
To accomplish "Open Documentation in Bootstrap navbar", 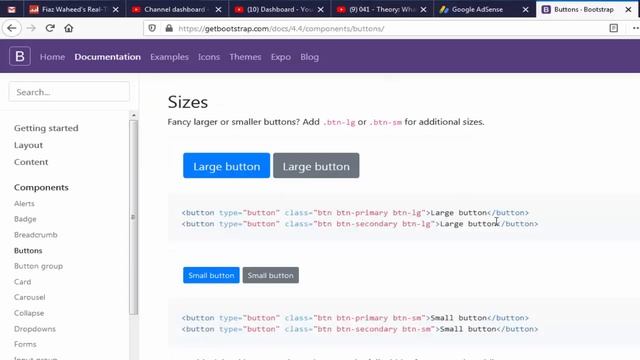I will click(107, 57).
